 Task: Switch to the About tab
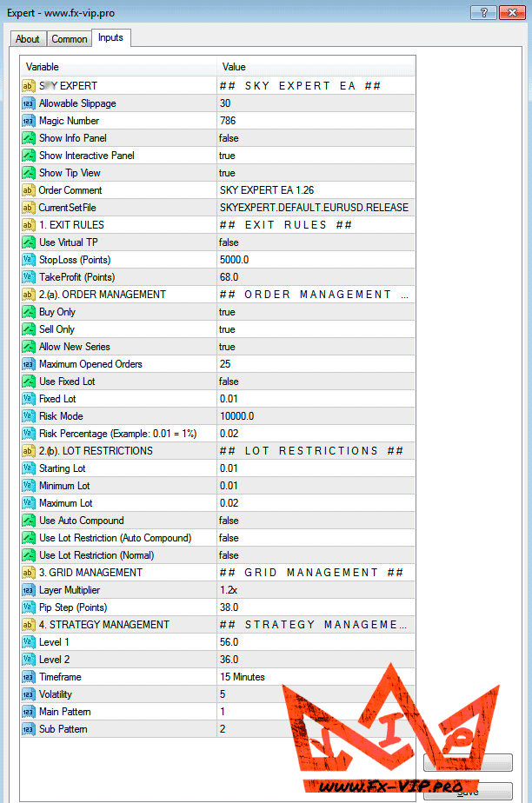(x=28, y=39)
